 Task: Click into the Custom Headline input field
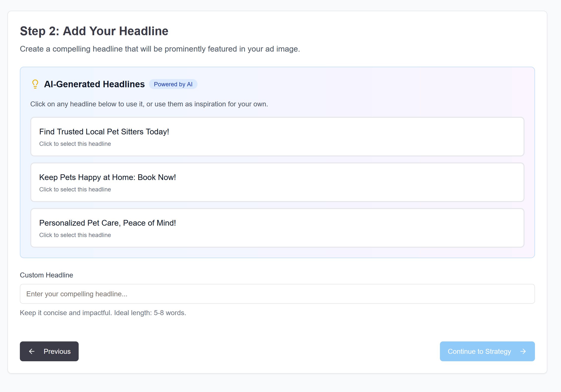pos(277,294)
